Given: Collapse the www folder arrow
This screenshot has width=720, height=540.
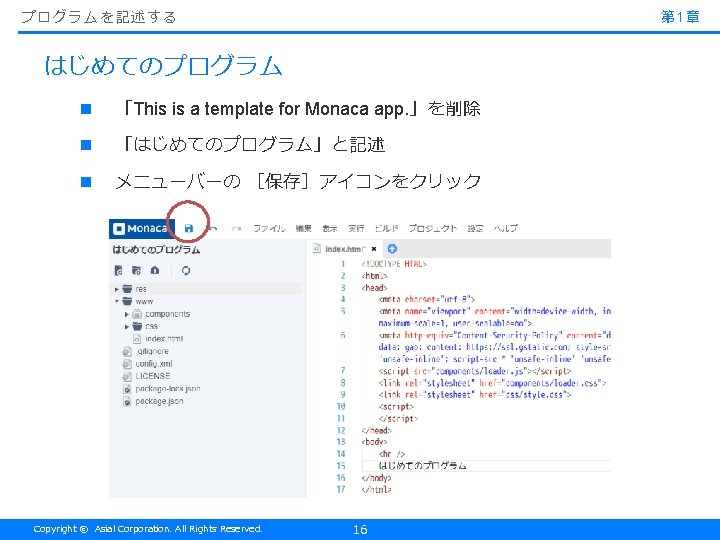Looking at the screenshot, I should [x=117, y=302].
